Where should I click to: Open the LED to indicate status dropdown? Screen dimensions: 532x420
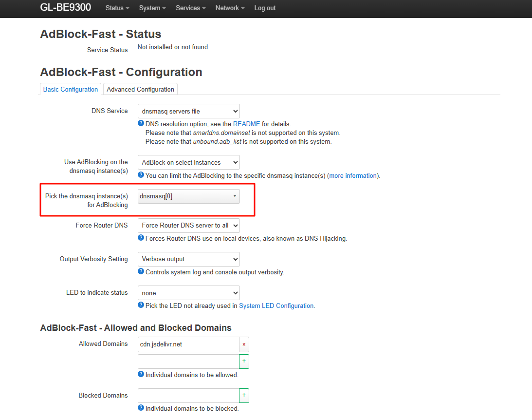pyautogui.click(x=188, y=293)
